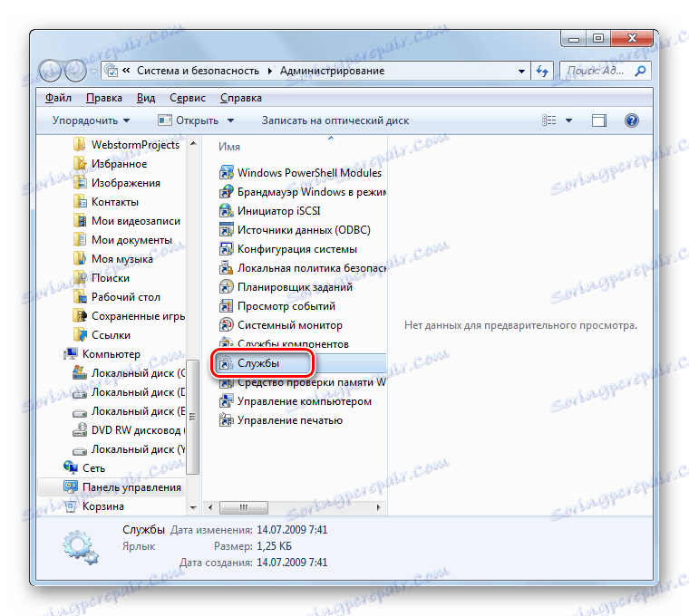Change the view layout icon button
Image resolution: width=689 pixels, height=616 pixels.
click(x=549, y=120)
